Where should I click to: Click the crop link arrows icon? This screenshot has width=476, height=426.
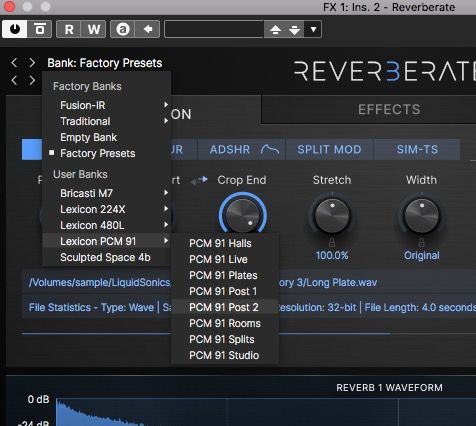click(199, 180)
